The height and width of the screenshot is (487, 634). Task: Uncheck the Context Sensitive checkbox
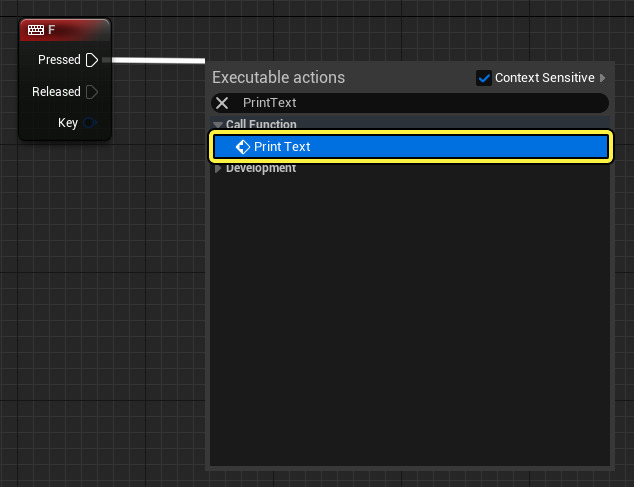(484, 78)
